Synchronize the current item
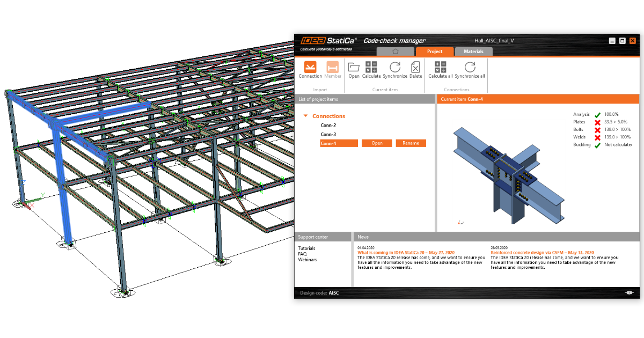The image size is (644, 338). click(x=395, y=67)
